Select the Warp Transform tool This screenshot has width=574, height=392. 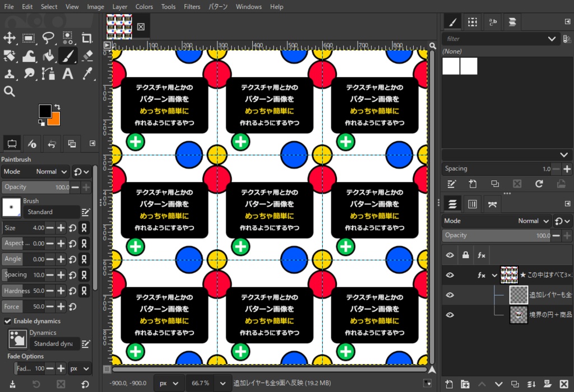pyautogui.click(x=29, y=56)
